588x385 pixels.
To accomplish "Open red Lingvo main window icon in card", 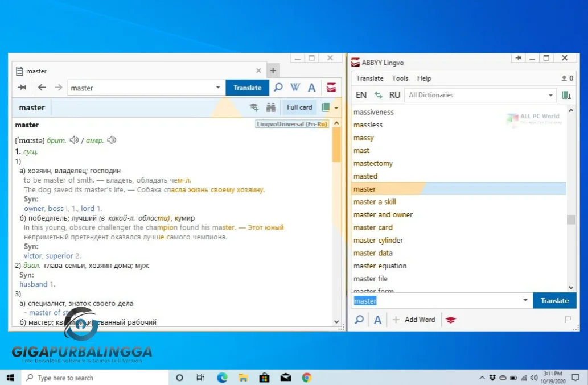I will [331, 88].
